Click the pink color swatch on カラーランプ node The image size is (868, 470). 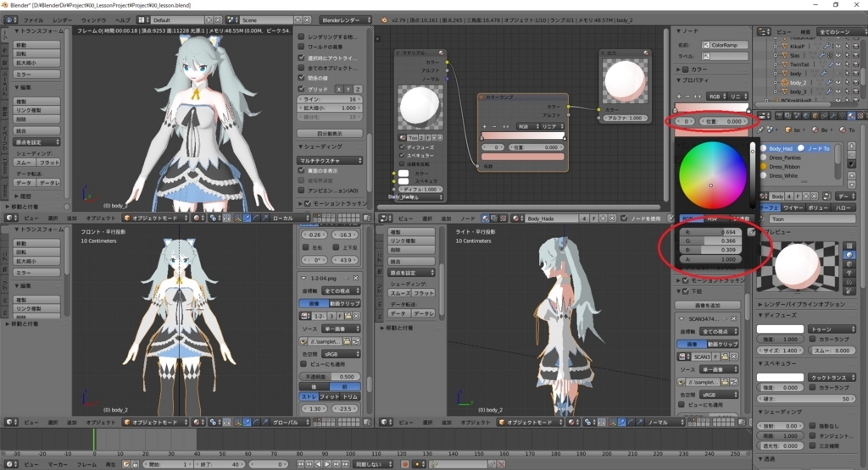[522, 157]
